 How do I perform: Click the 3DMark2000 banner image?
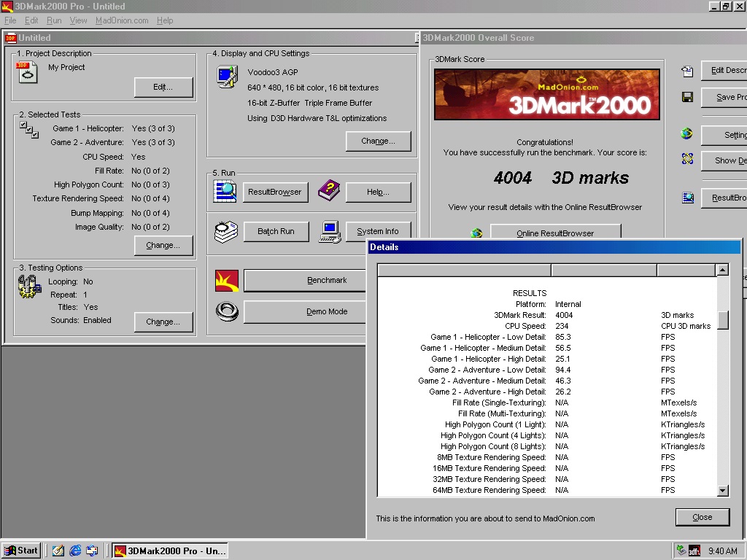tap(547, 94)
